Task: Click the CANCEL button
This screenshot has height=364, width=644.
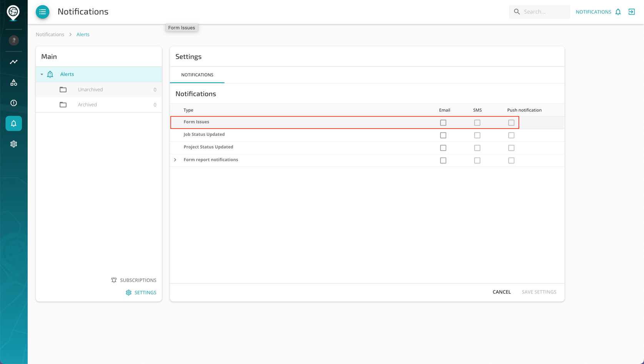Action: 501,292
